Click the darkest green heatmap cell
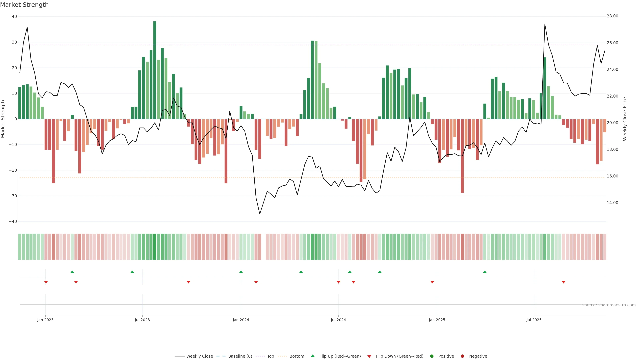The height and width of the screenshot is (362, 644). [155, 247]
